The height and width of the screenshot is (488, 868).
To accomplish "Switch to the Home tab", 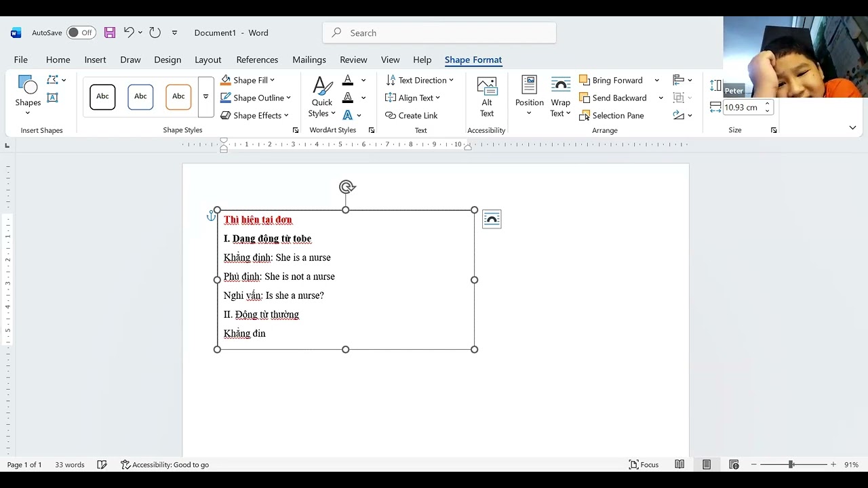I will tap(58, 60).
